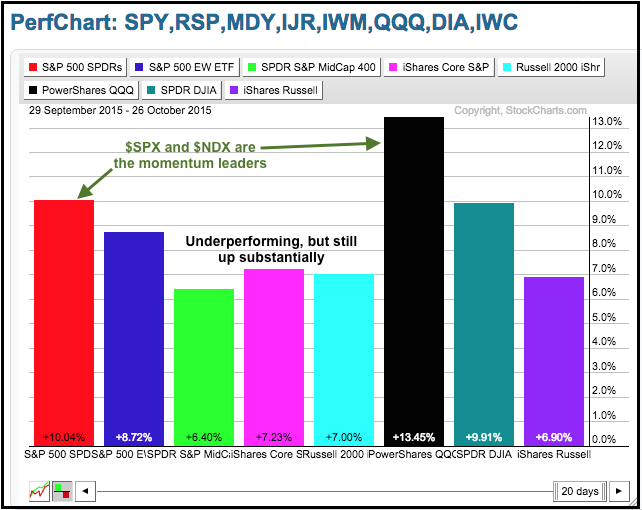The width and height of the screenshot is (642, 510).
Task: Click the blue S&P 500 EW bar
Action: 134,339
